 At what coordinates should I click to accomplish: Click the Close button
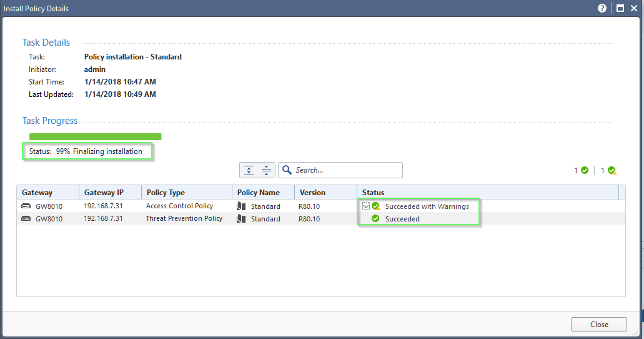(599, 324)
